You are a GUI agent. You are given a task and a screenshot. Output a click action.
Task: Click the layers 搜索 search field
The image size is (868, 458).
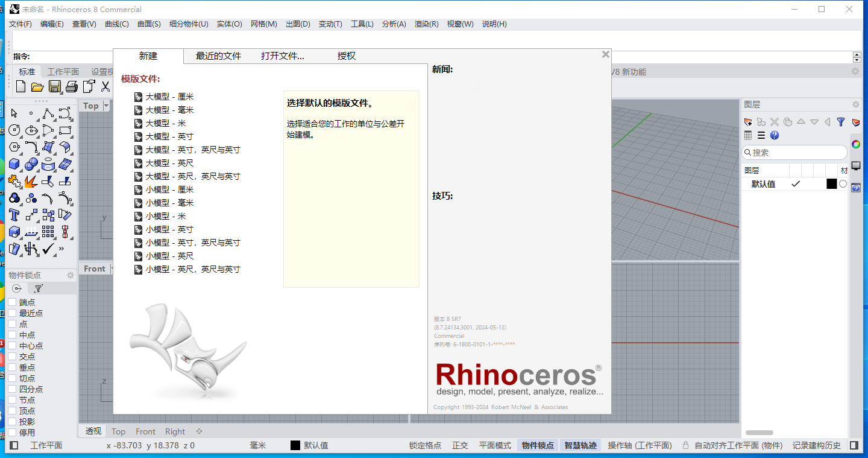click(x=794, y=153)
